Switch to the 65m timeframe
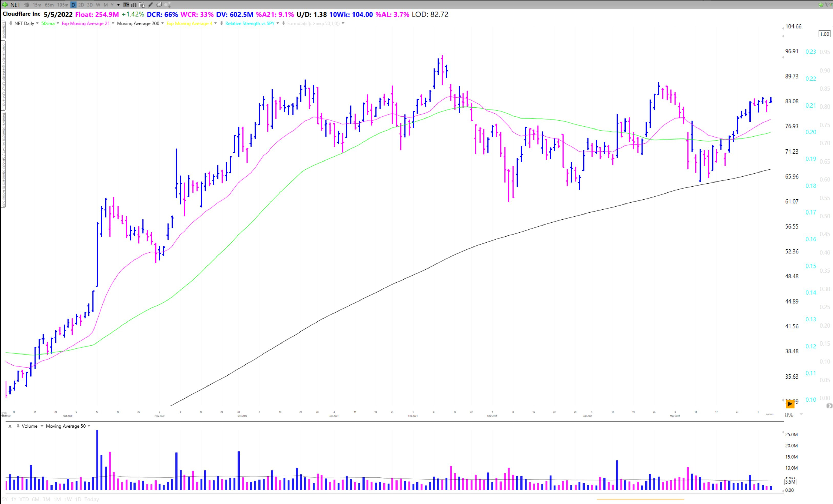Image resolution: width=833 pixels, height=504 pixels. [49, 5]
